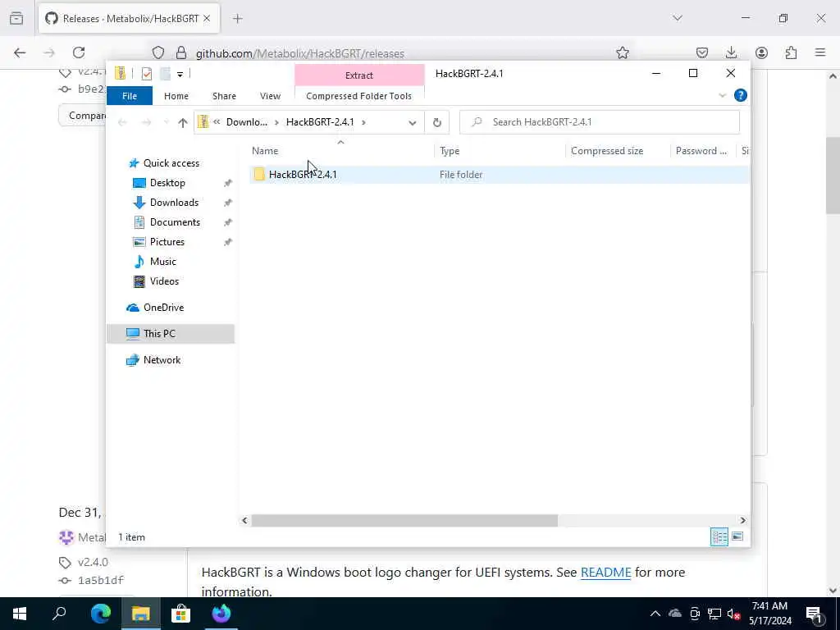Viewport: 840px width, 630px height.
Task: Open the Compressed Folder Tools tab
Action: click(359, 96)
